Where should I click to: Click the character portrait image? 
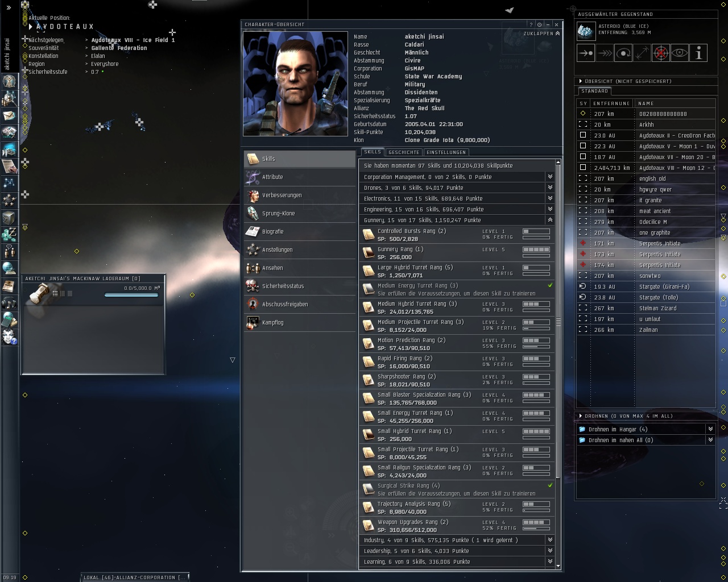[x=295, y=84]
